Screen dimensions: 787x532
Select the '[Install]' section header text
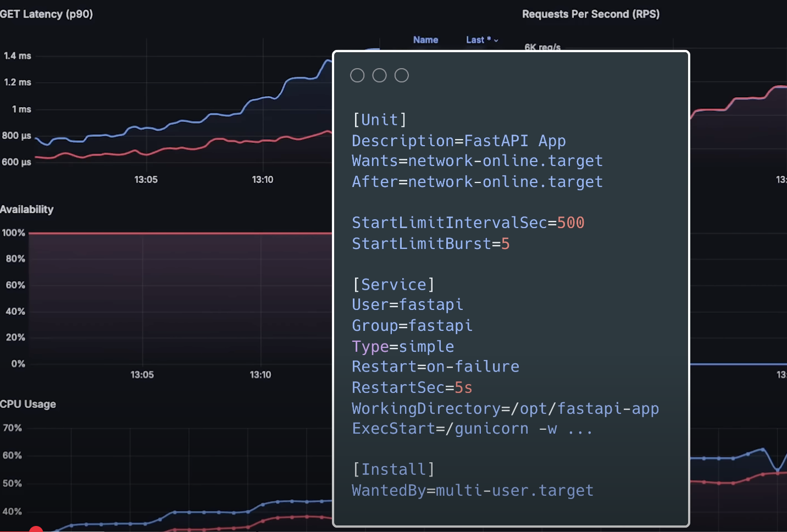coord(393,470)
